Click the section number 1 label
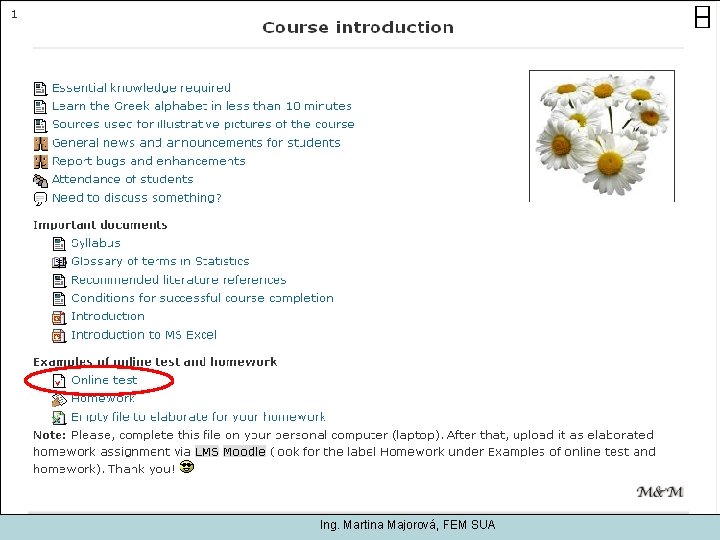The width and height of the screenshot is (720, 540). coord(14,15)
